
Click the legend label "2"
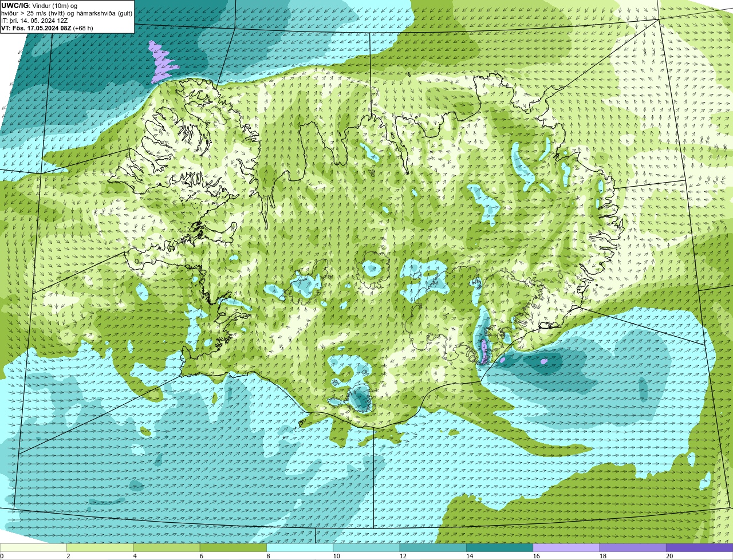click(x=68, y=556)
